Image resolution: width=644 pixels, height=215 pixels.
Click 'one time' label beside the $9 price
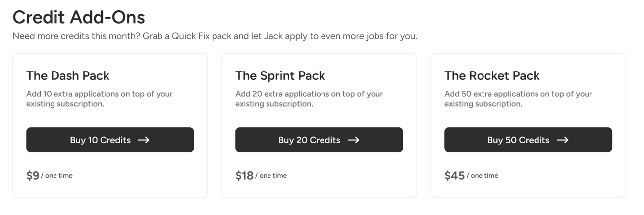(59, 176)
